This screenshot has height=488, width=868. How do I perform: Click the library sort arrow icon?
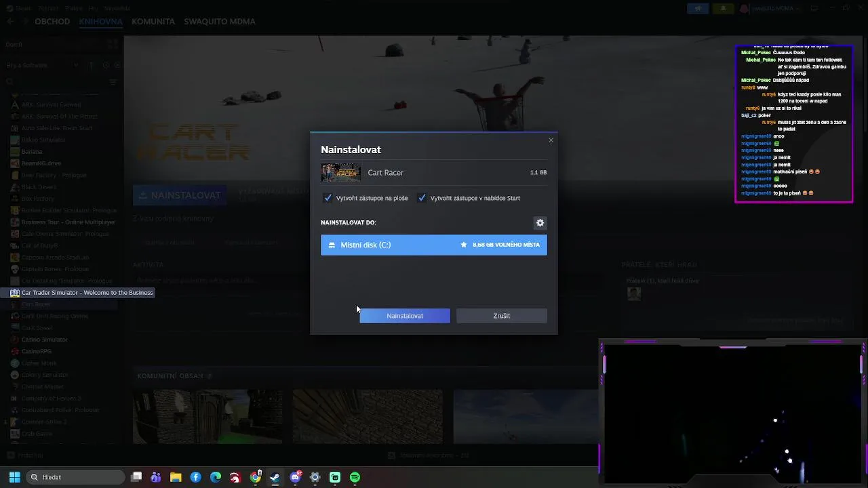click(91, 65)
